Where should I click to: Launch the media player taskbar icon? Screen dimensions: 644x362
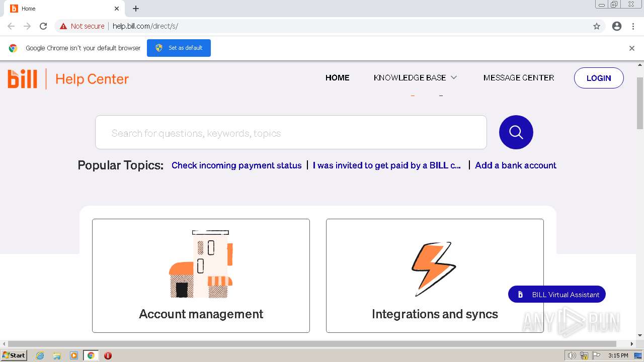click(x=74, y=355)
